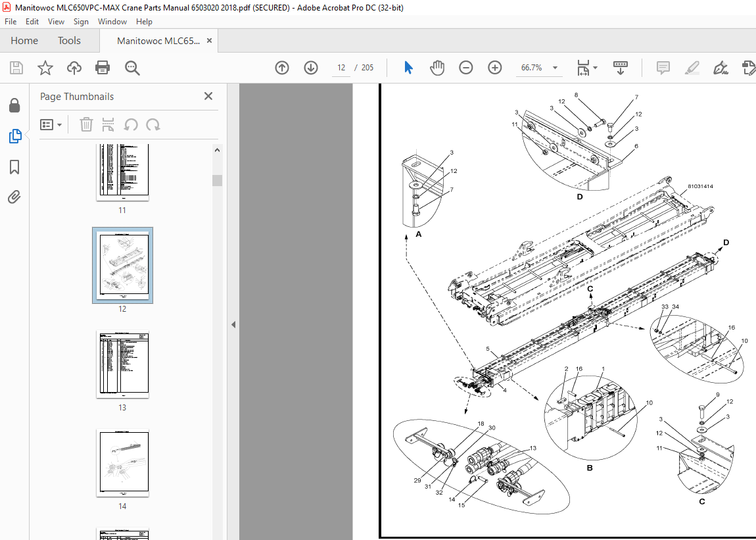Open the Window menu

(x=112, y=22)
